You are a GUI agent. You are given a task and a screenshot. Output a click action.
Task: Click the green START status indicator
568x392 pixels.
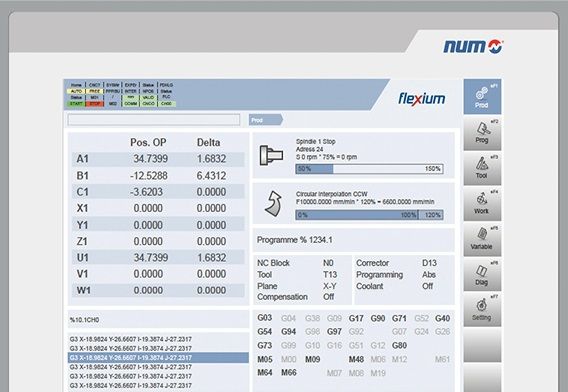[x=76, y=104]
